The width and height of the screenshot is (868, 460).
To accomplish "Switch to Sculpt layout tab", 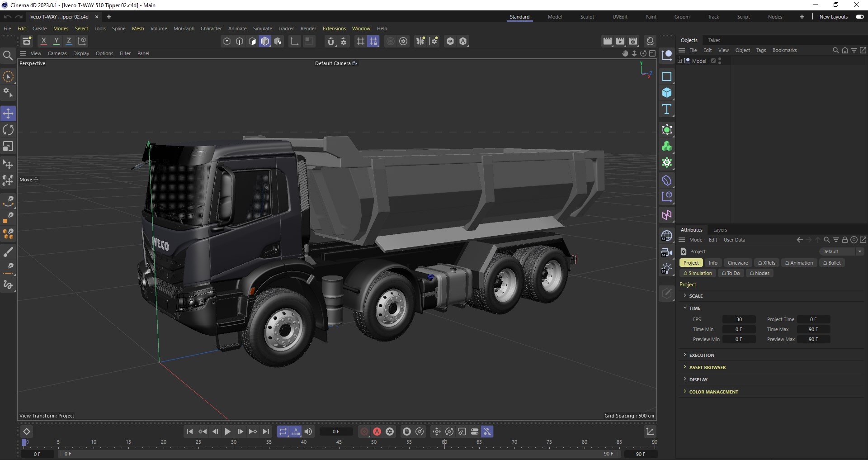I will click(587, 17).
